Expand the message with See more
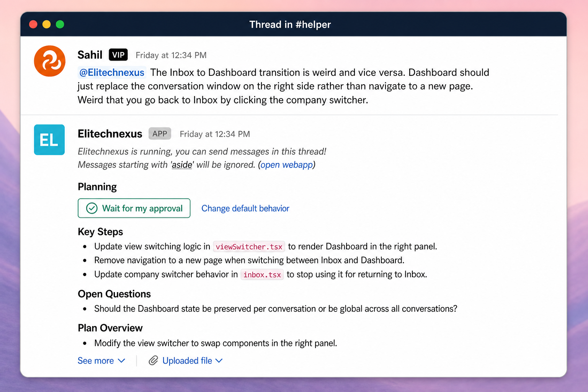This screenshot has height=392, width=588. 101,361
